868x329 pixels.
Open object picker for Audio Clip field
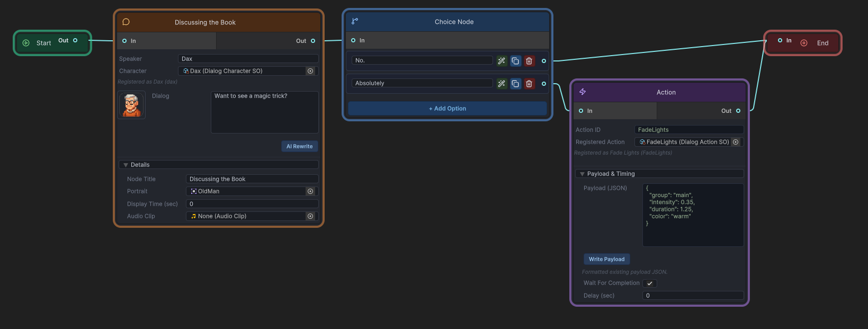[x=310, y=216]
